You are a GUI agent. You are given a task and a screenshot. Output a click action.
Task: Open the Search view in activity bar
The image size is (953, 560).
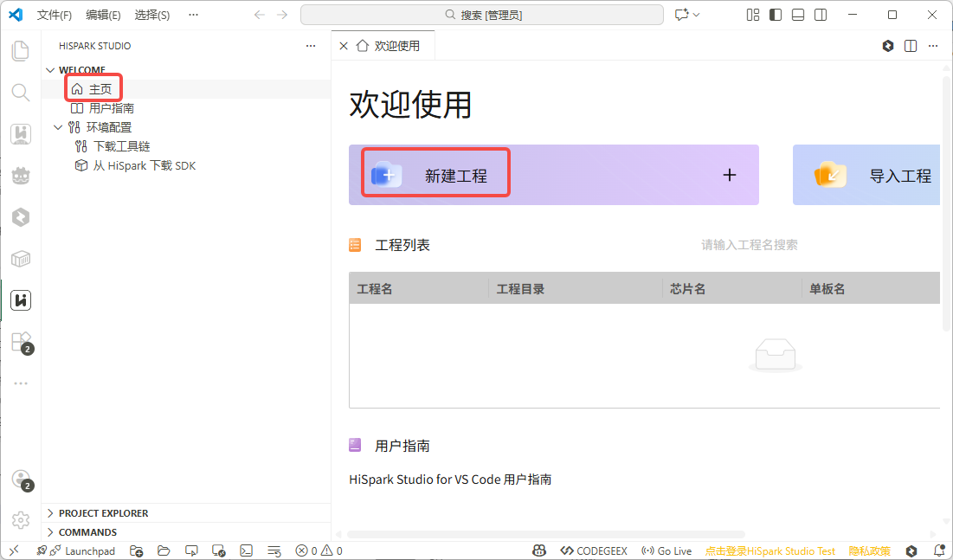[x=21, y=93]
